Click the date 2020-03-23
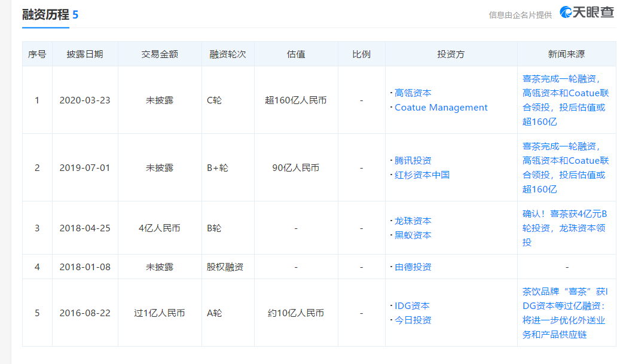The image size is (620, 364). (x=85, y=100)
